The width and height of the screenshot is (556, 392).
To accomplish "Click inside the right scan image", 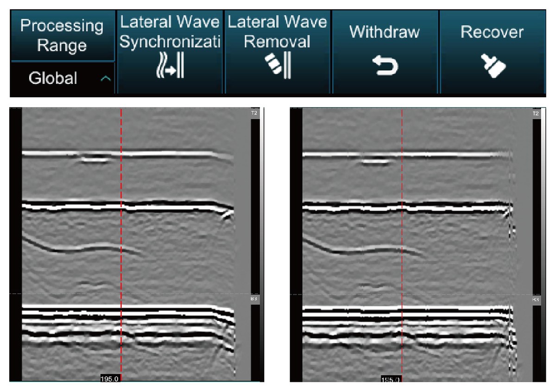I will 417,245.
